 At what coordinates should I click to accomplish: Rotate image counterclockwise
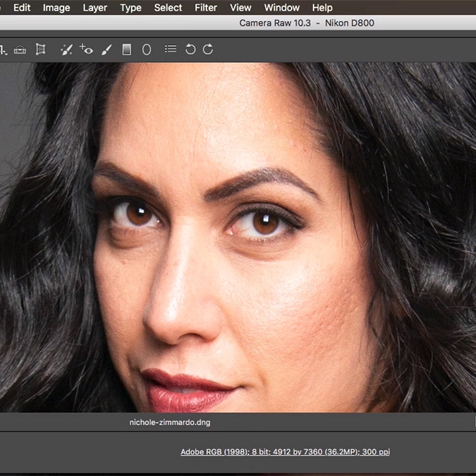click(190, 49)
